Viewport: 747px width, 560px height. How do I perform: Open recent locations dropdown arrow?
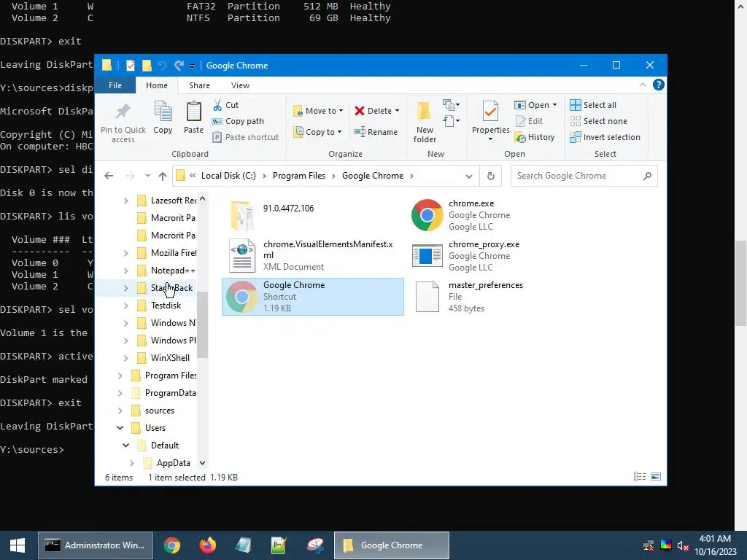(147, 176)
